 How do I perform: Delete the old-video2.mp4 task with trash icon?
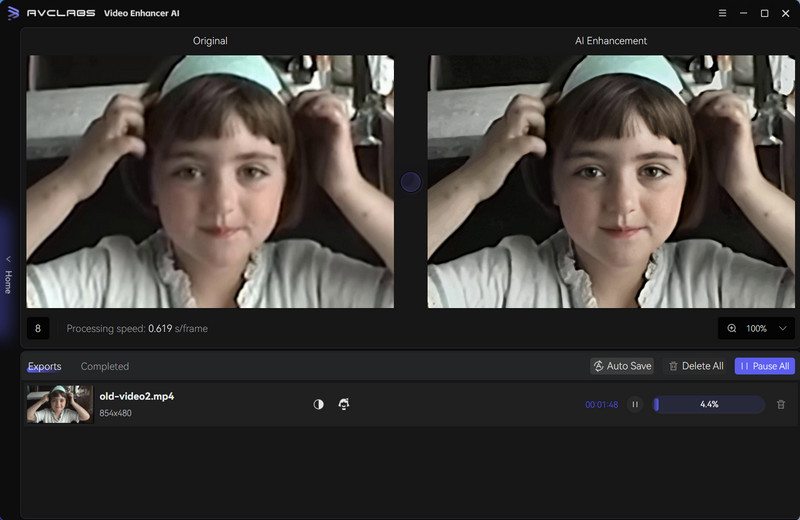pyautogui.click(x=781, y=405)
